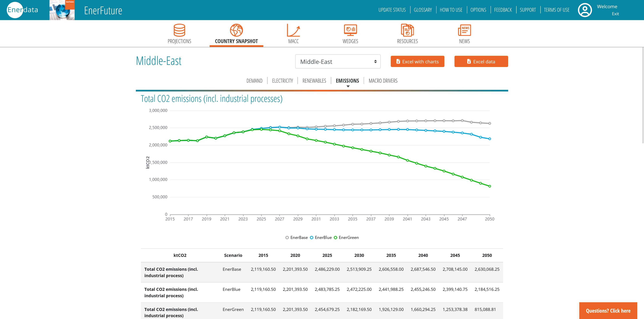Toggle the EnerBase legend series
Screen dimensions: 644x319
297,238
